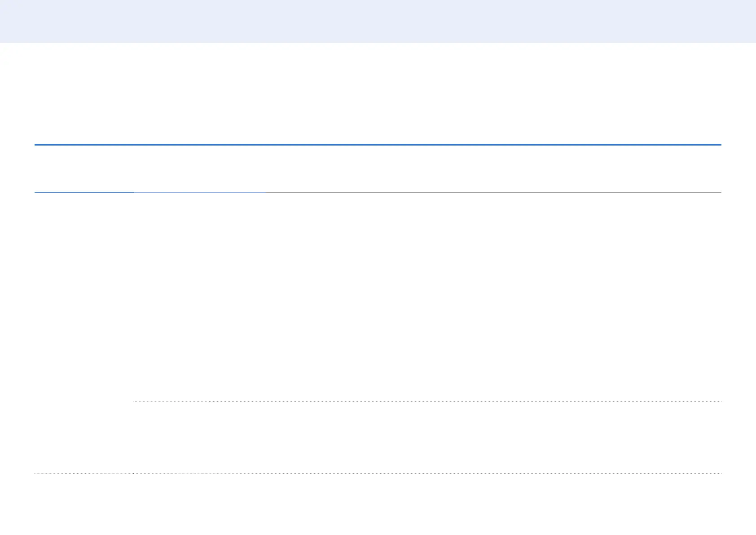Image resolution: width=756 pixels, height=535 pixels.
Task: Click the left end of the thick blue line
Action: pyautogui.click(x=36, y=145)
